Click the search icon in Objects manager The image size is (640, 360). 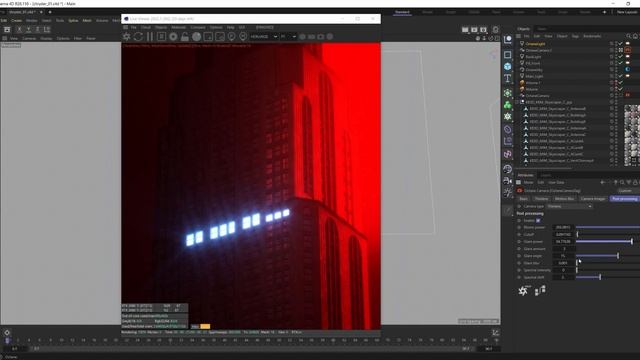(629, 36)
